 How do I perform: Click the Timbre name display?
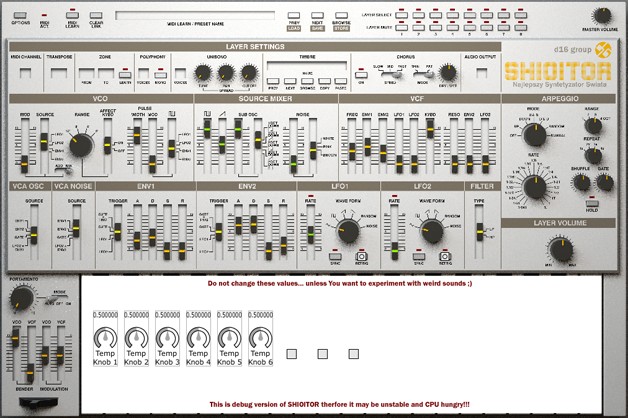point(307,65)
